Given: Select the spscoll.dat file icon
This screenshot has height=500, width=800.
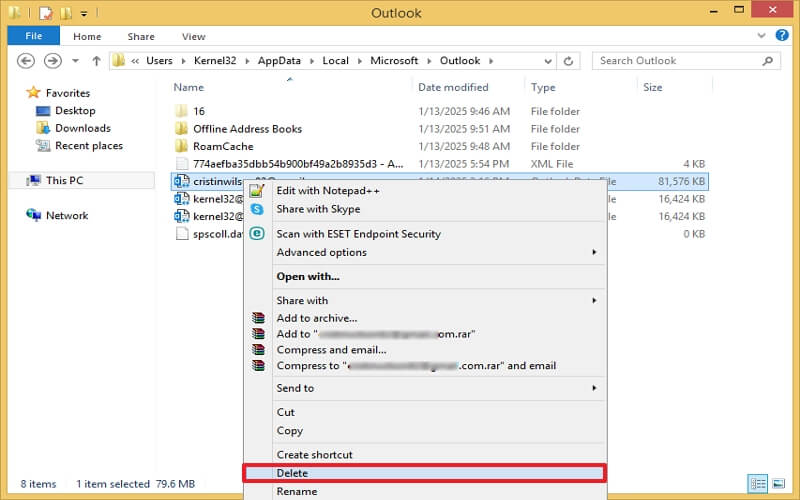Looking at the screenshot, I should (182, 234).
